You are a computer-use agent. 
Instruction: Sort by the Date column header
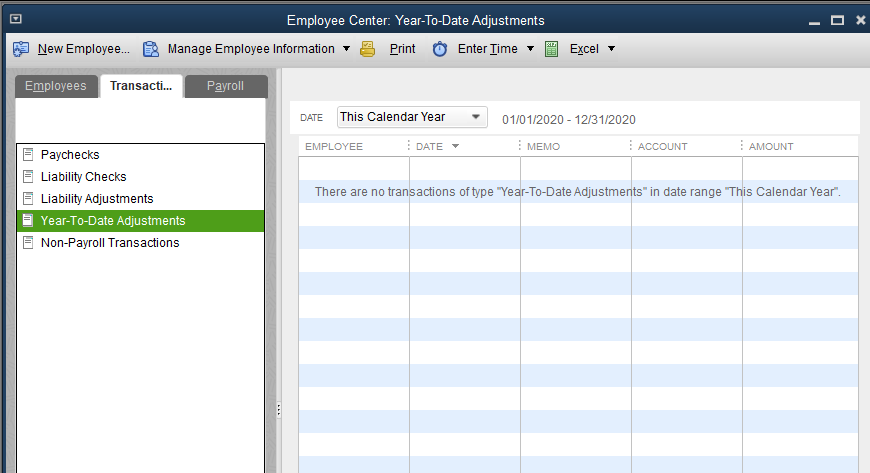pyautogui.click(x=429, y=147)
